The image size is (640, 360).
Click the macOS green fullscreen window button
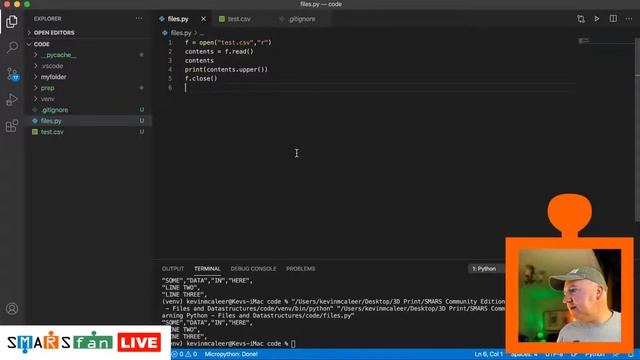pos(27,4)
